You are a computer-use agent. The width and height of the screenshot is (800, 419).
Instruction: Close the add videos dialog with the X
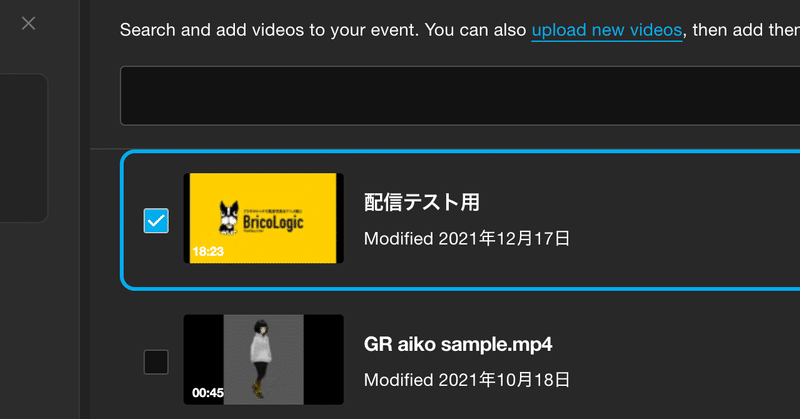coord(29,23)
